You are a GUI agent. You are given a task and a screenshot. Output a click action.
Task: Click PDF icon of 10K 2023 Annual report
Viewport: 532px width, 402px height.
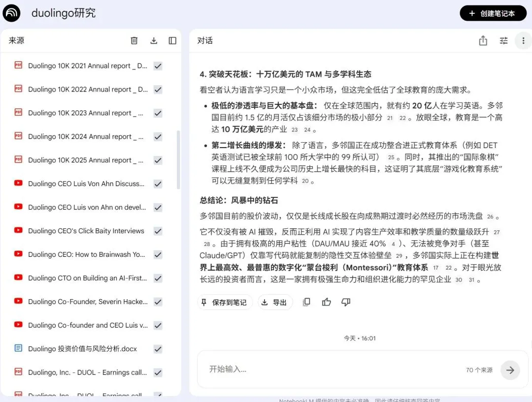pos(18,112)
